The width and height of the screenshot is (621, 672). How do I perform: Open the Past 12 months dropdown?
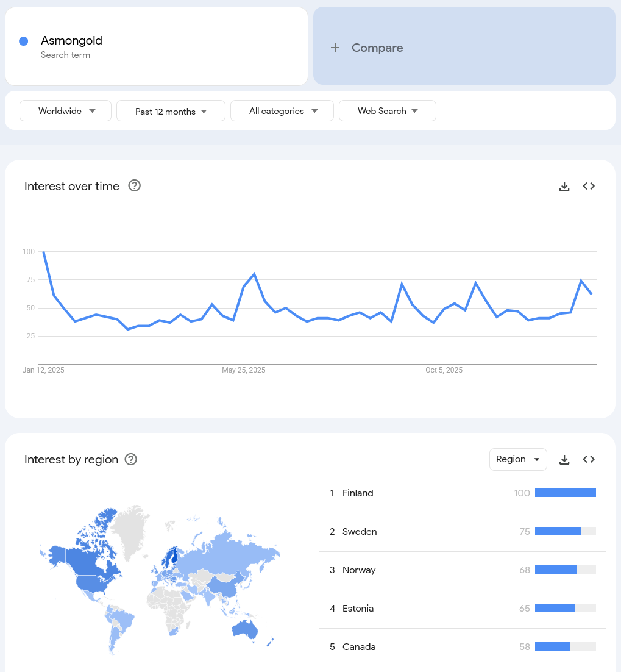point(171,111)
